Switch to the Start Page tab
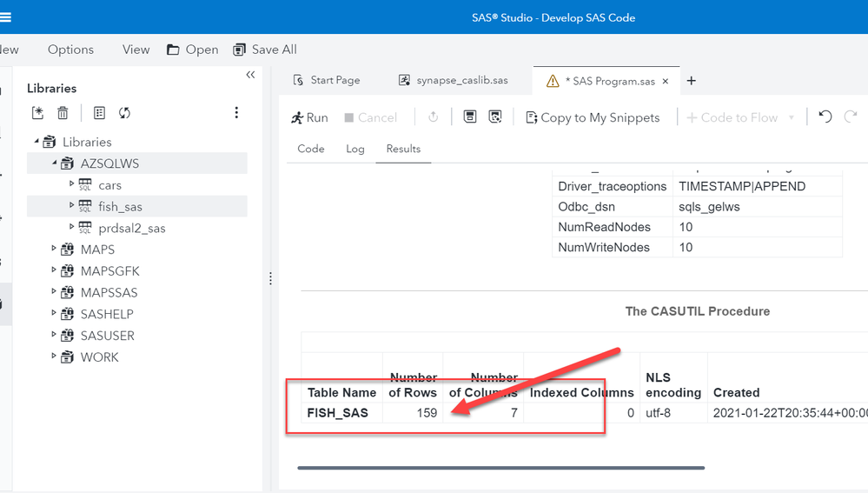Viewport: 868px width, 493px height. point(327,80)
